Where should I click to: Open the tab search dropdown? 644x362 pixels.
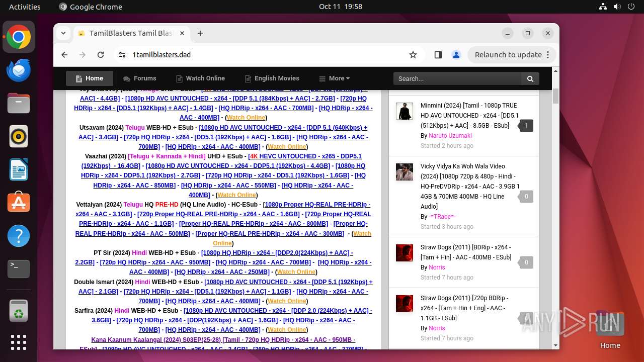(63, 33)
